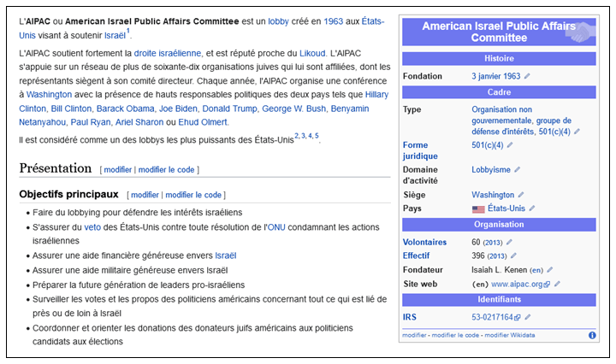Open footnote reference 5
Screen dimensions: 616x364
pyautogui.click(x=317, y=136)
